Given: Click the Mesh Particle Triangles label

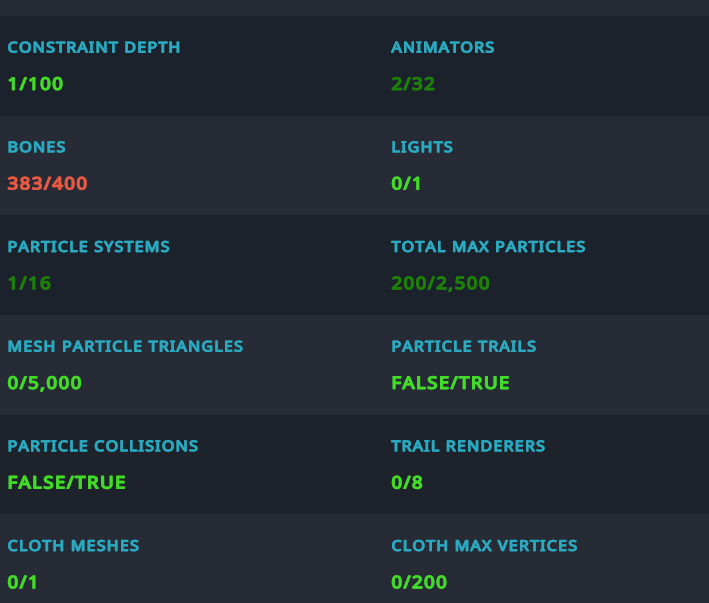Looking at the screenshot, I should 125,346.
